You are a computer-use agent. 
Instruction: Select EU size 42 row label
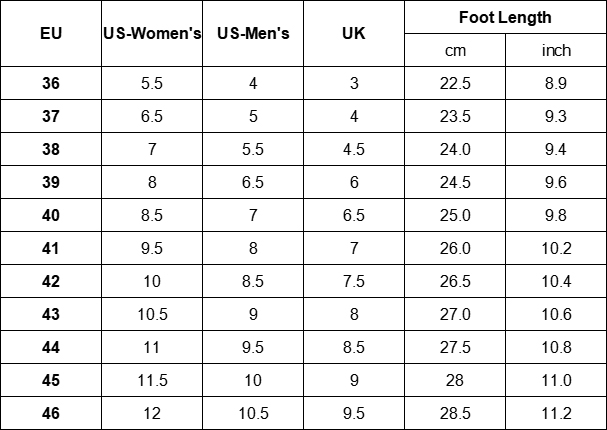(x=51, y=281)
